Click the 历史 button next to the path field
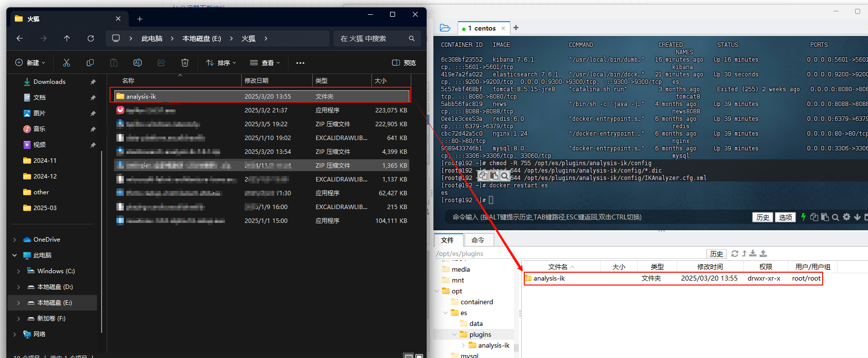The width and height of the screenshot is (868, 358). (x=716, y=254)
